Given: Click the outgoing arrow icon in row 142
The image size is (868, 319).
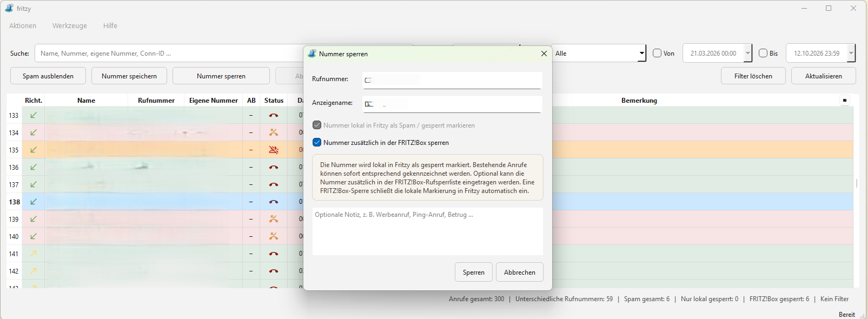Looking at the screenshot, I should (x=34, y=271).
